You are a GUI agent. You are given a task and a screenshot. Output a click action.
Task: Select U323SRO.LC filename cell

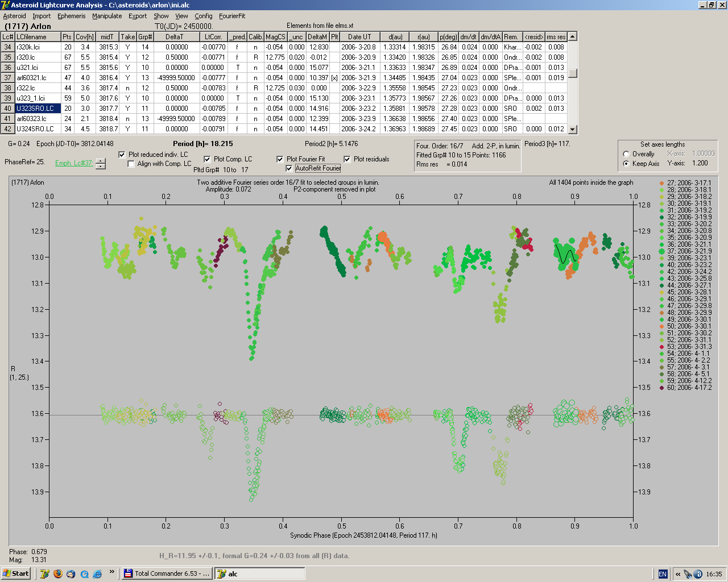(x=38, y=109)
